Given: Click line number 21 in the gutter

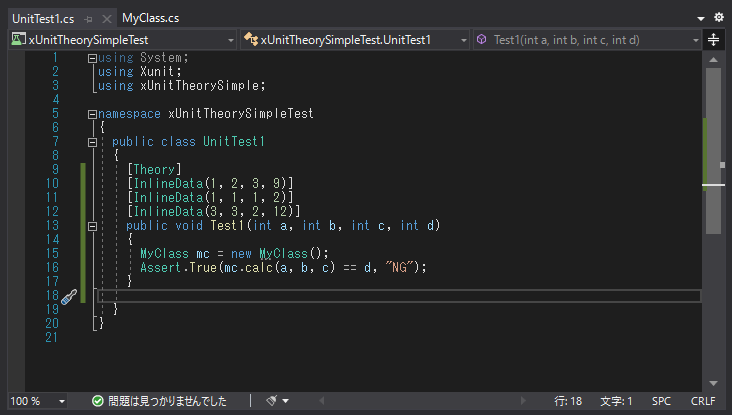Looking at the screenshot, I should point(52,338).
